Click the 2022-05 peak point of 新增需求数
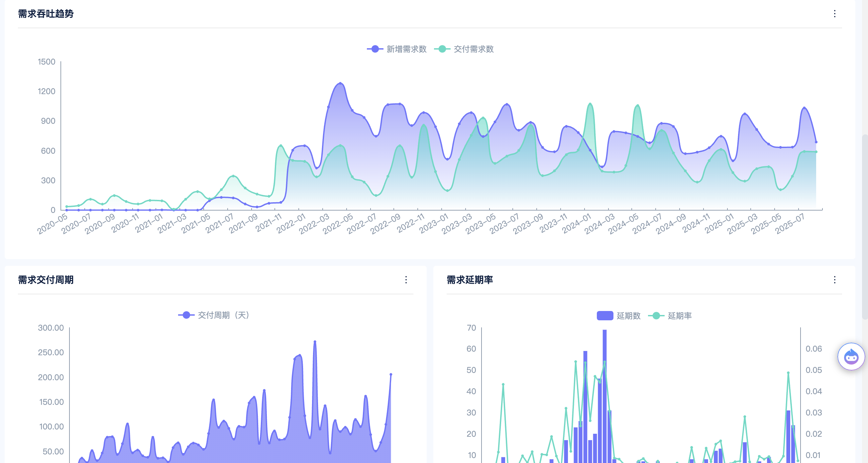The width and height of the screenshot is (868, 463). [340, 83]
